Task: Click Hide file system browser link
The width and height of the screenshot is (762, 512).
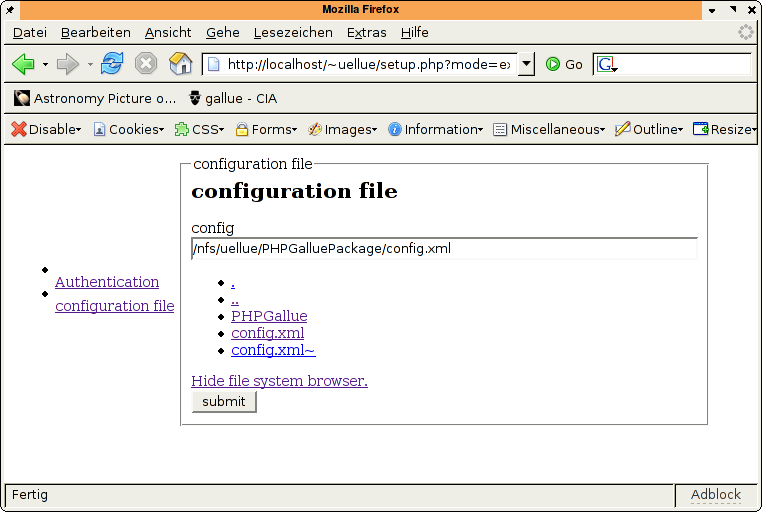Action: tap(279, 381)
